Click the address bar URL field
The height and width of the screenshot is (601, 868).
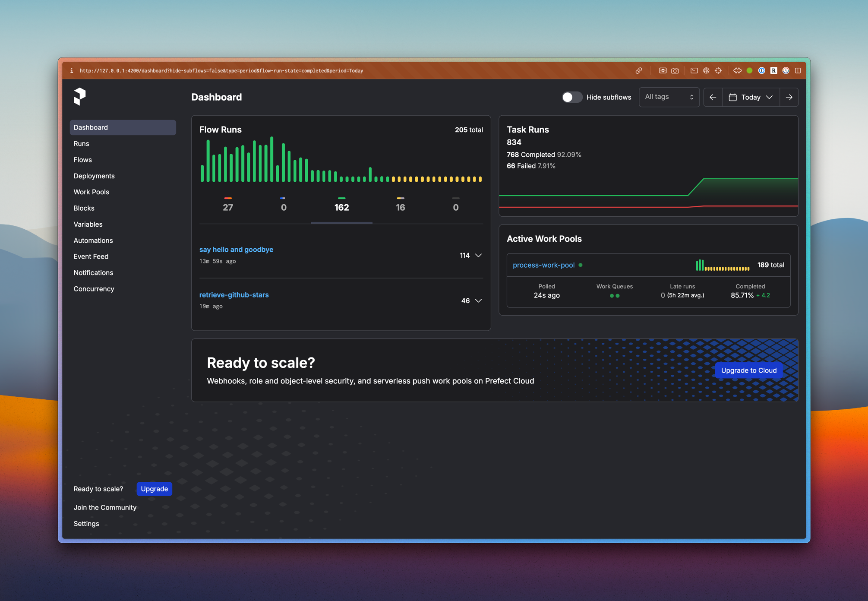(221, 71)
